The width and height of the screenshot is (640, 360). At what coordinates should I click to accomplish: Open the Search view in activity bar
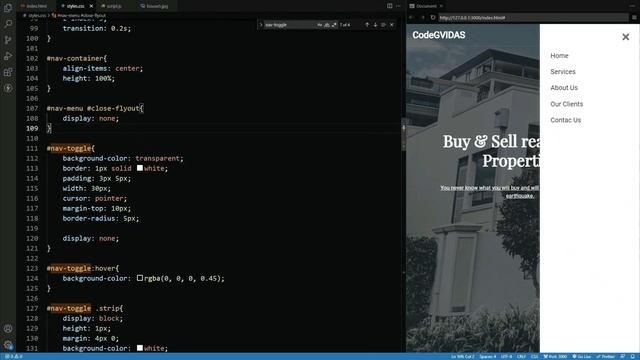tap(8, 24)
